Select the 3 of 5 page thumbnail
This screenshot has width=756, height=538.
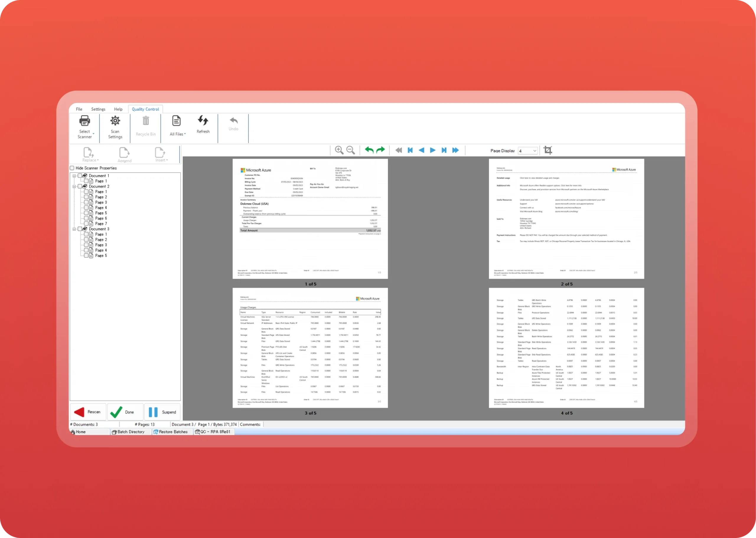[310, 348]
